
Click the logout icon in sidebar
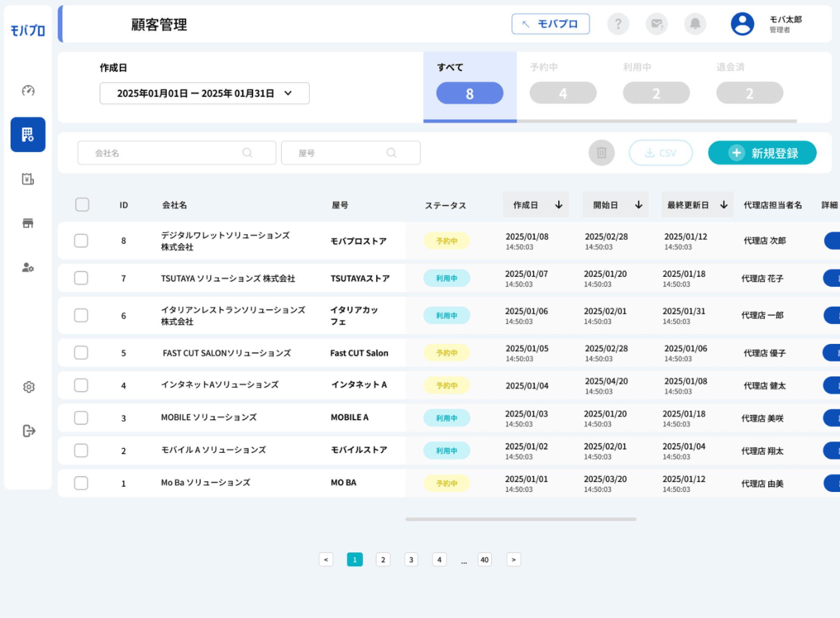coord(29,431)
